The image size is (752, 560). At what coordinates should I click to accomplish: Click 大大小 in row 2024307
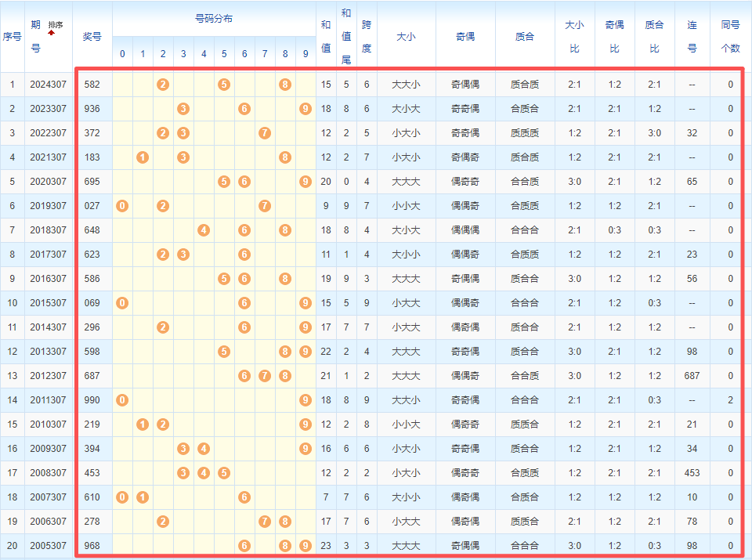tap(407, 85)
